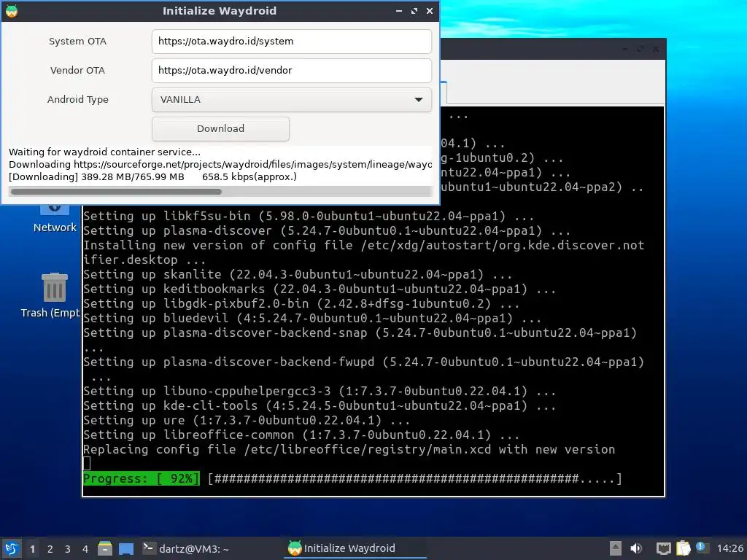Switch to workspace 1
The height and width of the screenshot is (560, 747).
[x=32, y=549]
